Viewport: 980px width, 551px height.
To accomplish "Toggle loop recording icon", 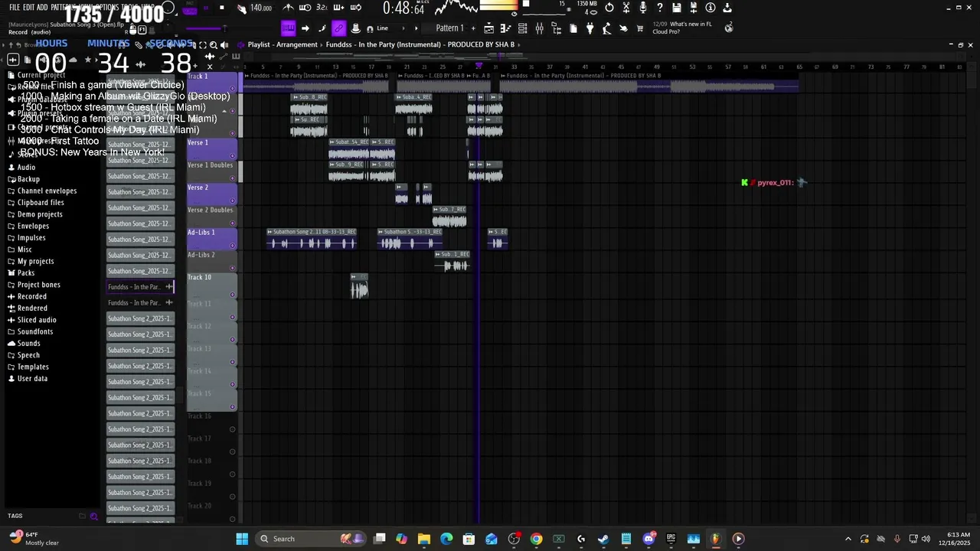I will tap(356, 8).
